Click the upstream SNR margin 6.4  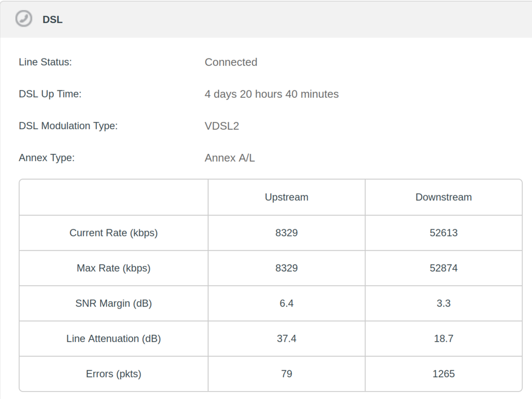coord(287,303)
